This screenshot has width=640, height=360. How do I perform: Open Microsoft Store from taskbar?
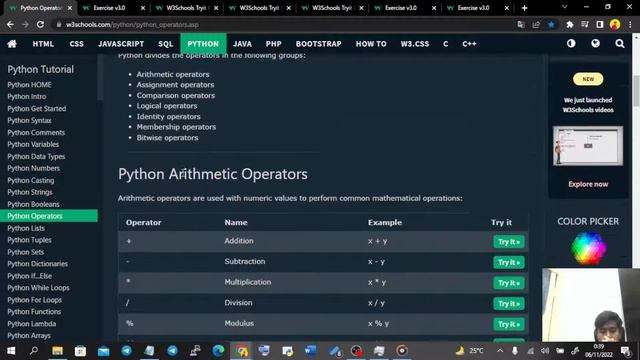tap(80, 351)
